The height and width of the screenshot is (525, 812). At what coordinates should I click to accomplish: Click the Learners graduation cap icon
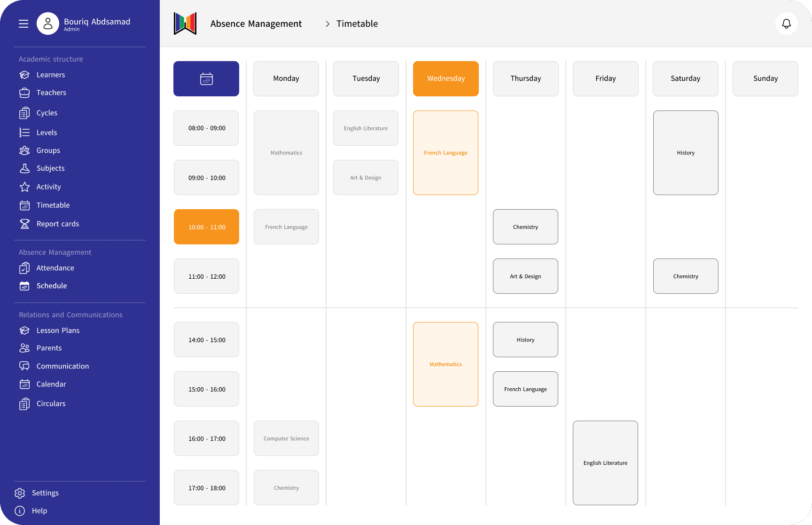click(24, 75)
